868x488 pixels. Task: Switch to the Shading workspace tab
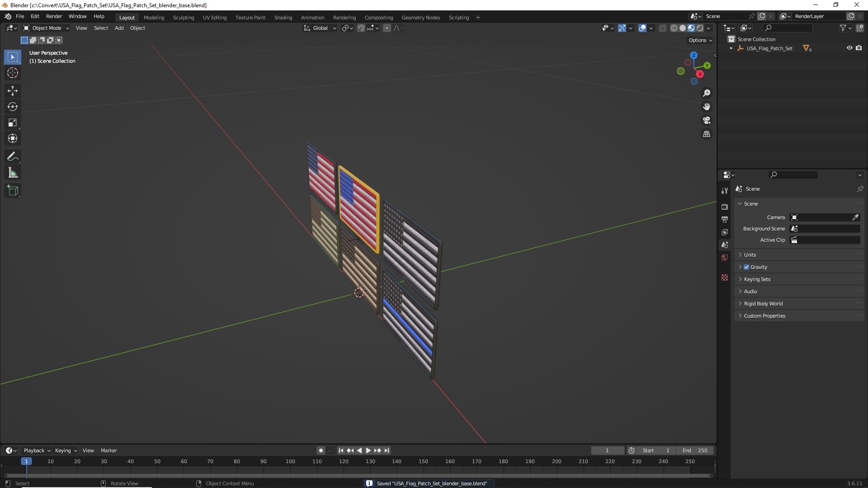point(283,18)
